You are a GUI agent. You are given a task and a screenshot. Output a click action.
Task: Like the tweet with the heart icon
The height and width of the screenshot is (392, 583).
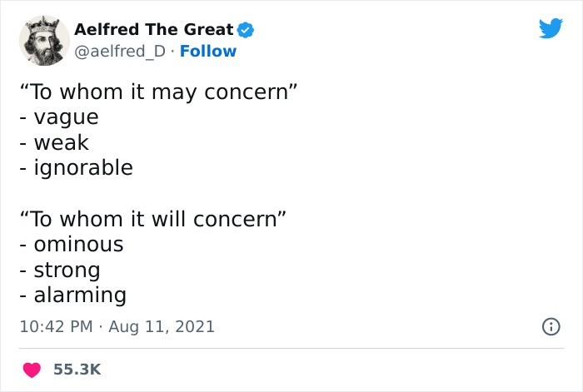(32, 370)
